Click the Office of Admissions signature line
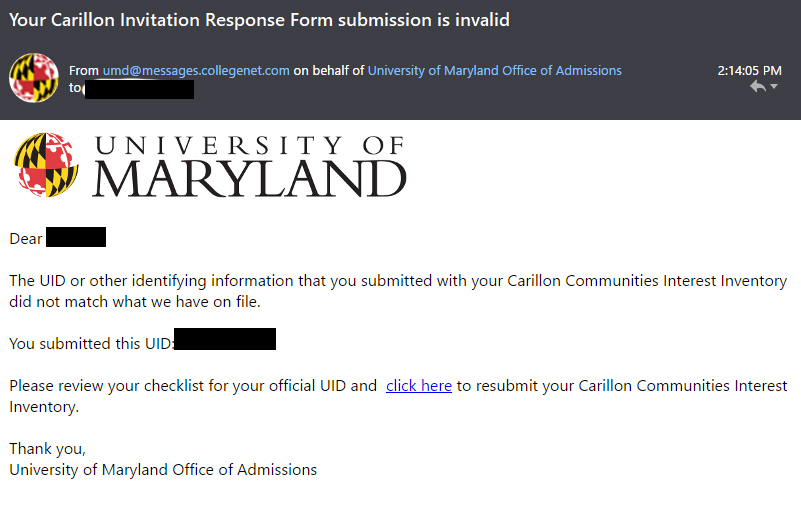Image resolution: width=801 pixels, height=506 pixels. click(163, 470)
